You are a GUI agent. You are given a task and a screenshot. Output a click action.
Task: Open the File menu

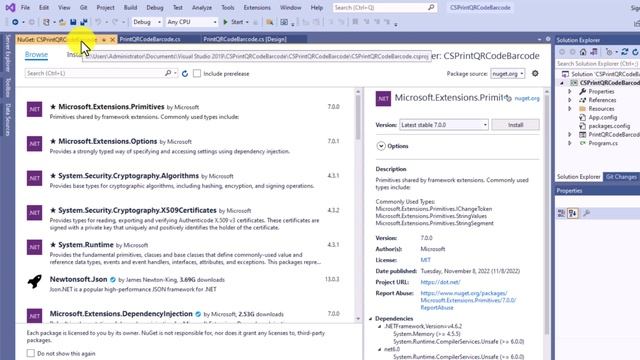(25, 7)
